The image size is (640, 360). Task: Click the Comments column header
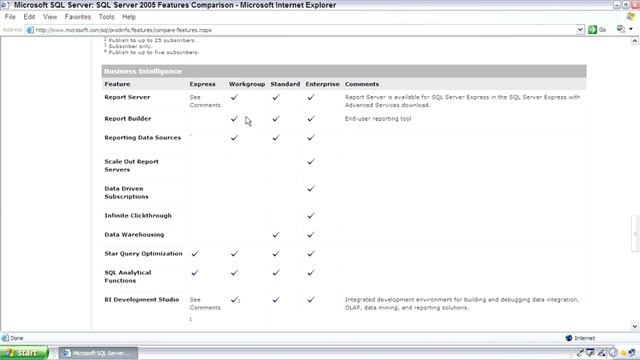[x=362, y=84]
